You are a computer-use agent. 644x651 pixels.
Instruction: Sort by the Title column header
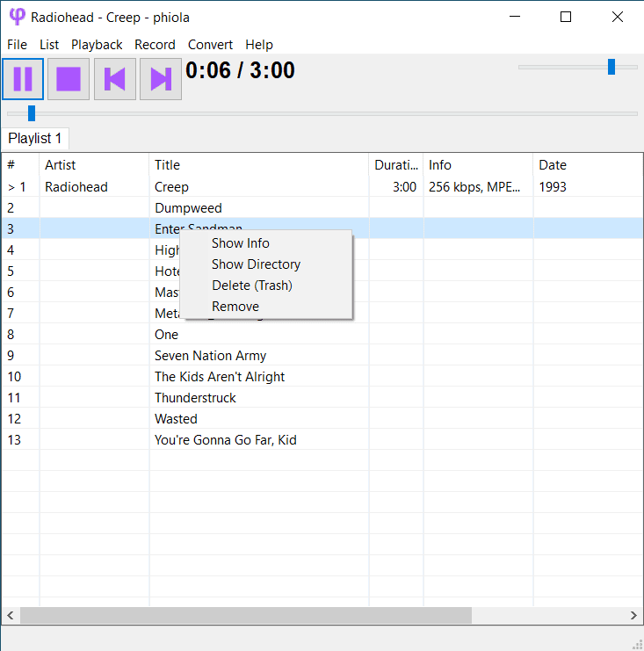point(258,165)
